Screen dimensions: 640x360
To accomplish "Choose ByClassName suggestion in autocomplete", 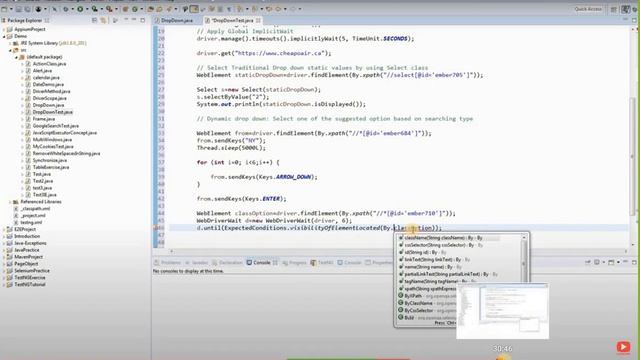I will click(427, 303).
